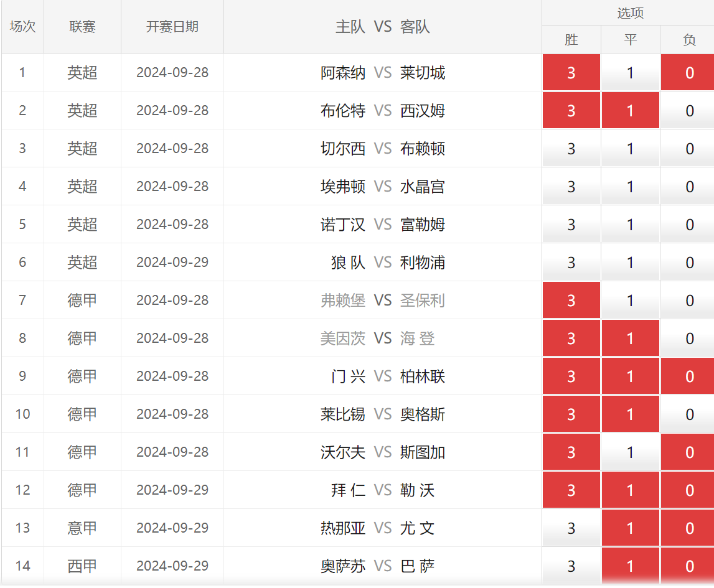Select win option 3 for 诺丁汉 VS 富勒姆

coord(571,225)
